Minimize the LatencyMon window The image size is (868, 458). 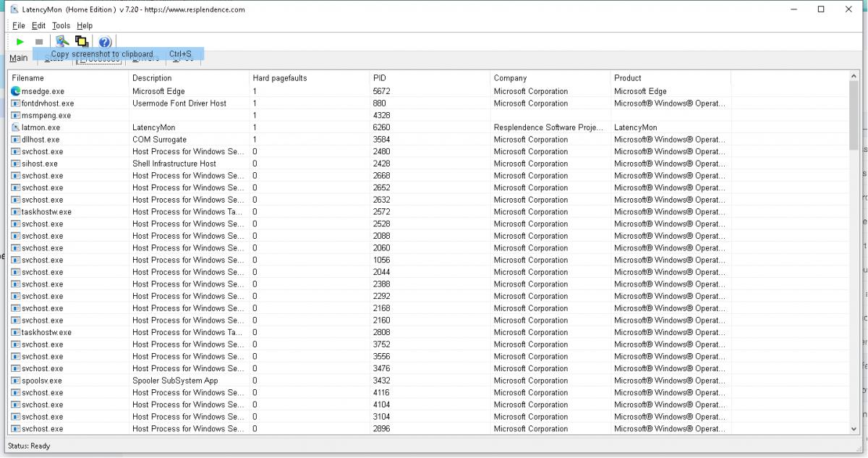pyautogui.click(x=794, y=9)
